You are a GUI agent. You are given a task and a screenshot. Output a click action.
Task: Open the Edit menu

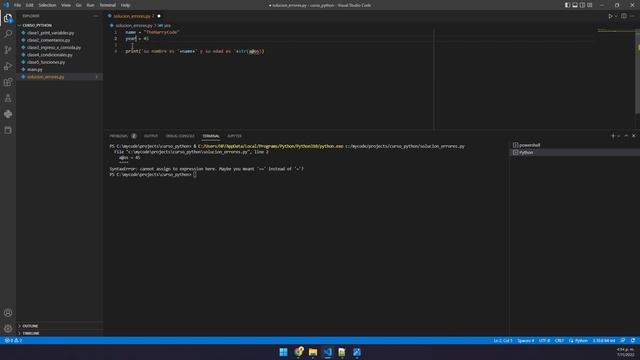point(29,5)
